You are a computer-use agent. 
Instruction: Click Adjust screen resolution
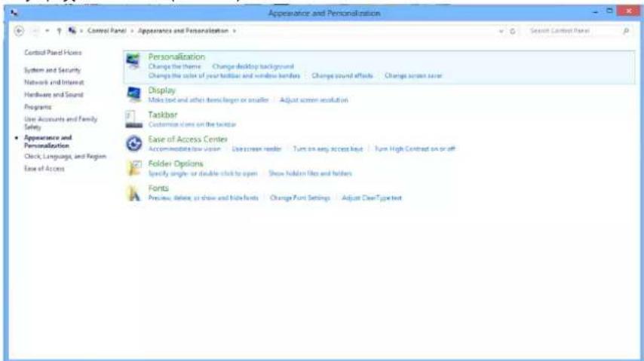click(314, 100)
